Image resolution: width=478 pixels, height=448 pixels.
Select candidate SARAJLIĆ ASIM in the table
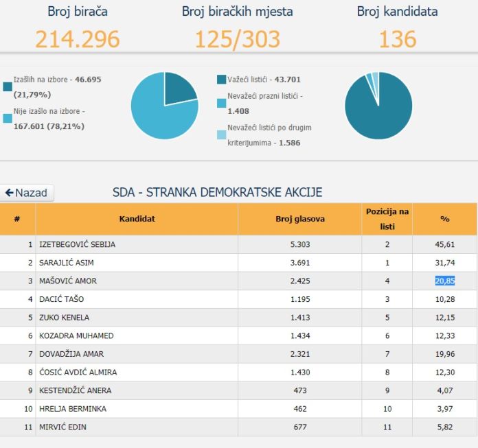coord(67,263)
